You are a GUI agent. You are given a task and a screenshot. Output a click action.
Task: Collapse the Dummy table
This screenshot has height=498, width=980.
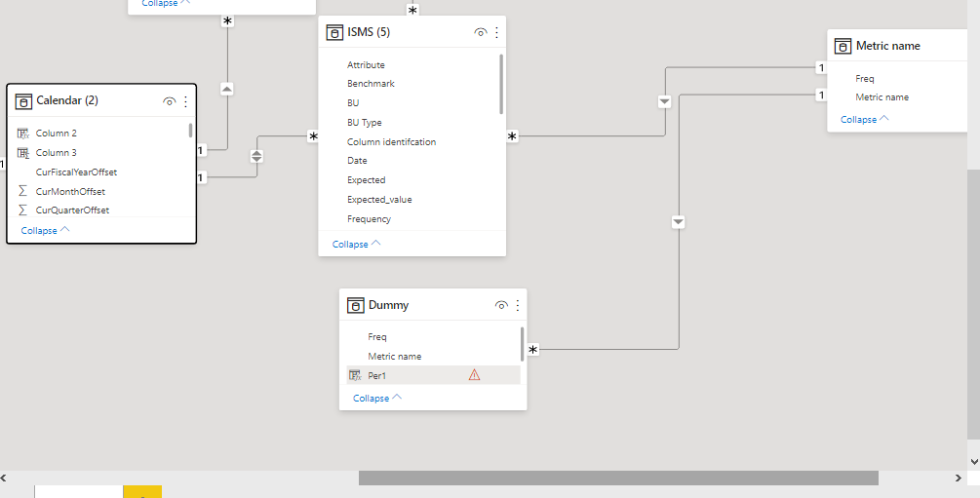pyautogui.click(x=376, y=398)
